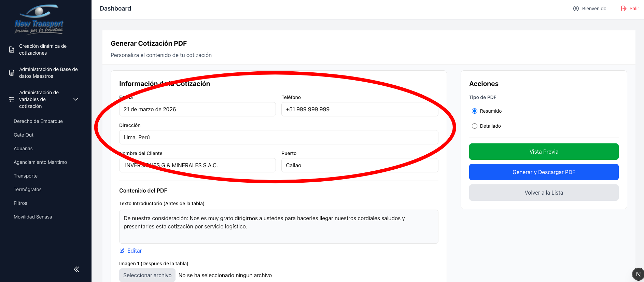Open the Termógrafos menu entry
The height and width of the screenshot is (282, 644).
pyautogui.click(x=28, y=189)
